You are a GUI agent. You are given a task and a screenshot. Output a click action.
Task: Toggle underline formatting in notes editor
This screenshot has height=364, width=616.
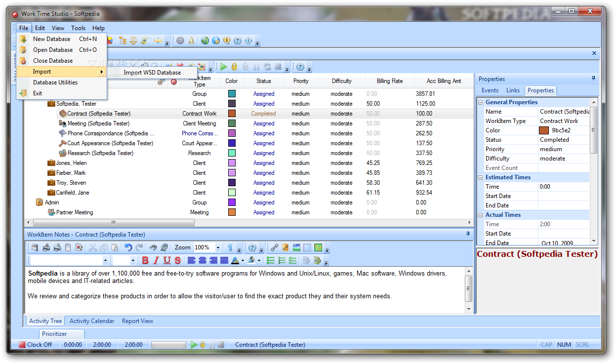[167, 260]
